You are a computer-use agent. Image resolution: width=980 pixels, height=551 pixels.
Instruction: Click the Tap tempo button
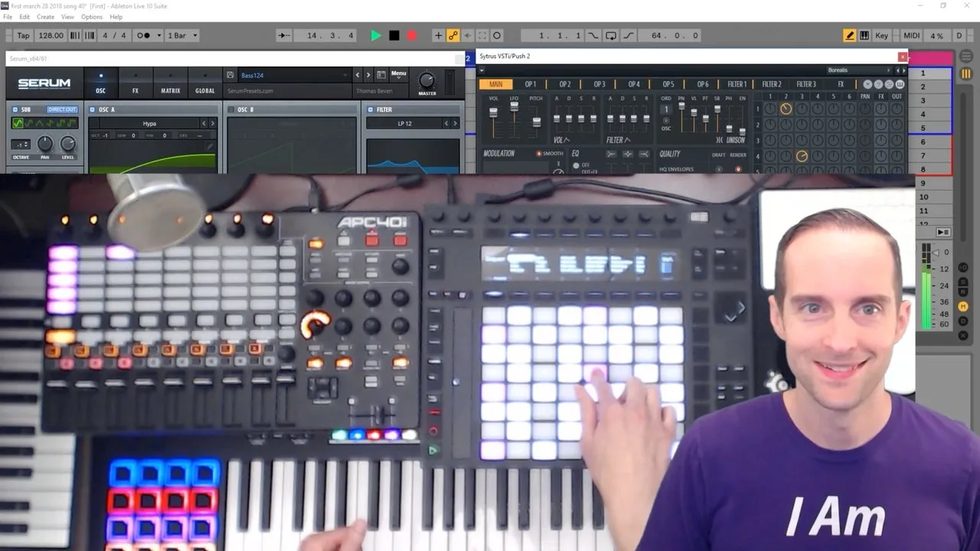(24, 35)
